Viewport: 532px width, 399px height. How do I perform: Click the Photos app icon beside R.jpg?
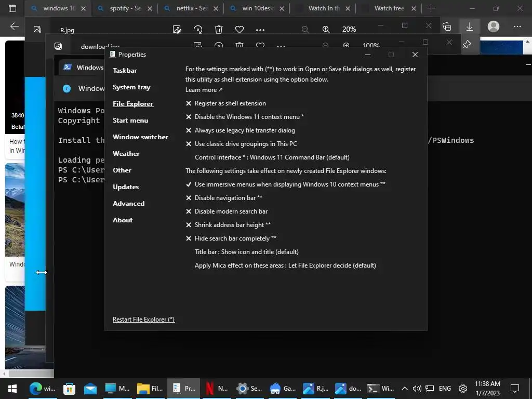point(37,30)
